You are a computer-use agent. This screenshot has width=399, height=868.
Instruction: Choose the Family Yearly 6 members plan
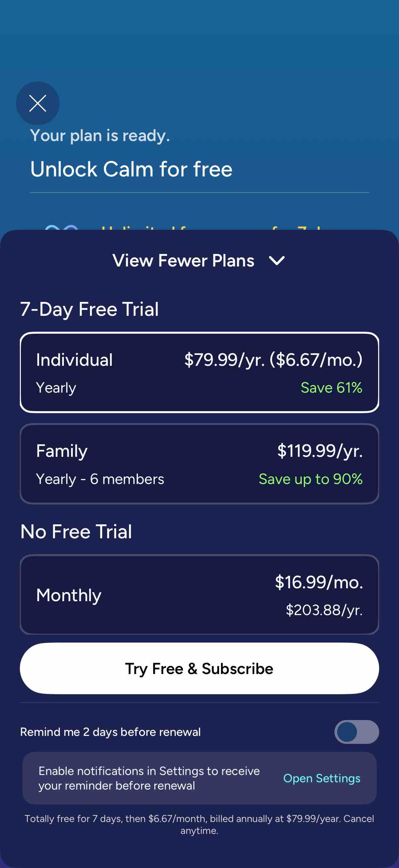tap(199, 464)
